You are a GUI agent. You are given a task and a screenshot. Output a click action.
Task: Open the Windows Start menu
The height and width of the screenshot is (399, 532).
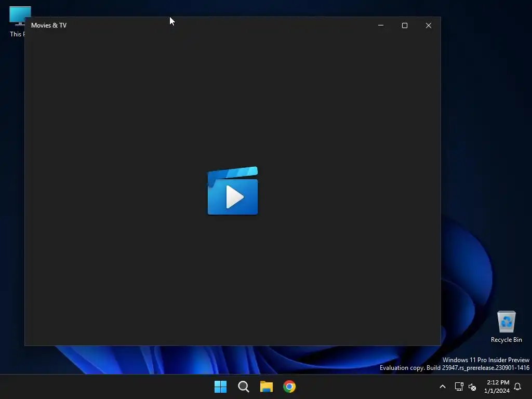pos(220,387)
